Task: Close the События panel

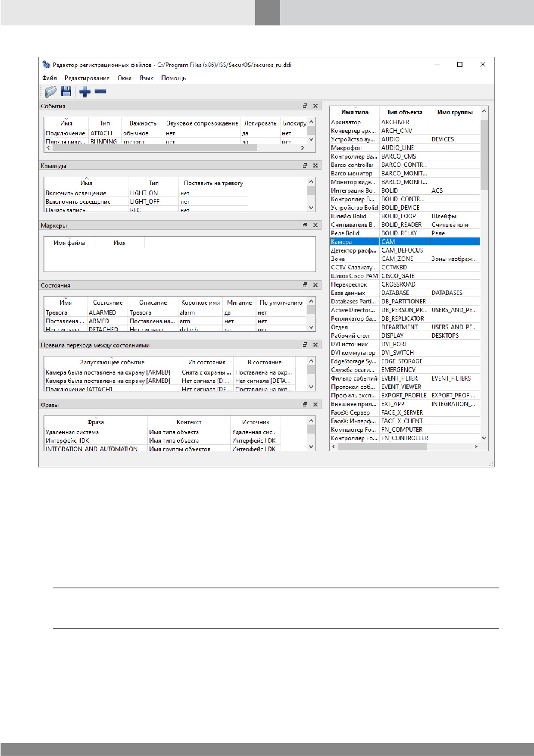Action: (315, 106)
